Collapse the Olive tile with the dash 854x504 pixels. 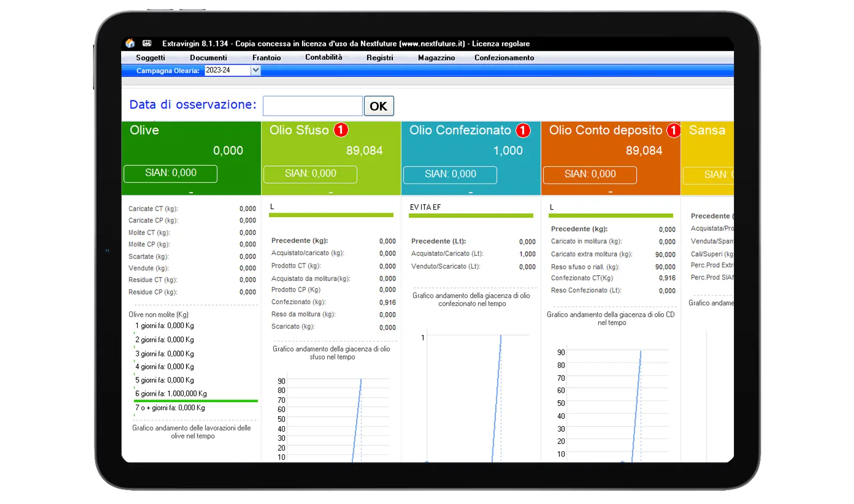pos(191,192)
